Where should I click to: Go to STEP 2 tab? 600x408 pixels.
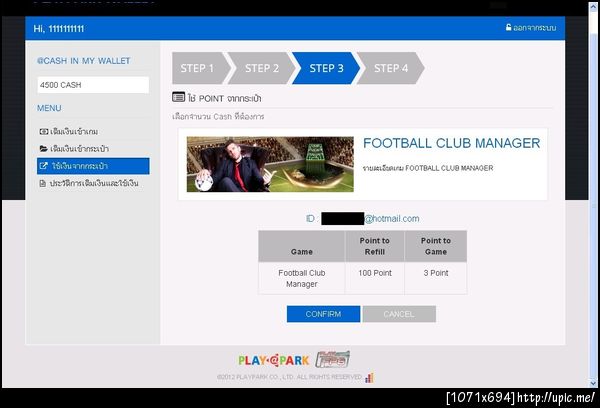coord(262,68)
